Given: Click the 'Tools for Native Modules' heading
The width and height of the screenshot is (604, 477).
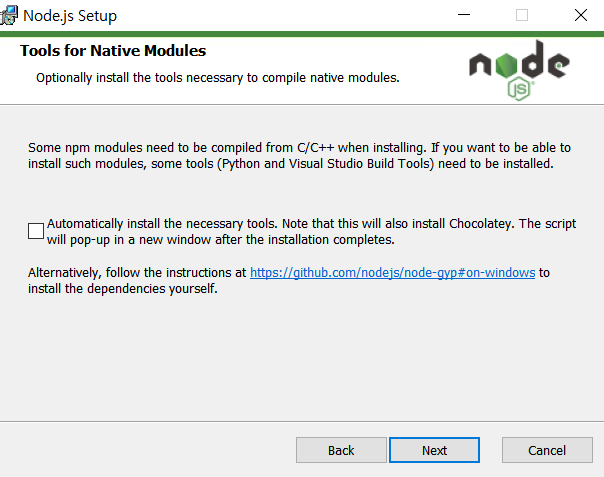Looking at the screenshot, I should [x=113, y=51].
